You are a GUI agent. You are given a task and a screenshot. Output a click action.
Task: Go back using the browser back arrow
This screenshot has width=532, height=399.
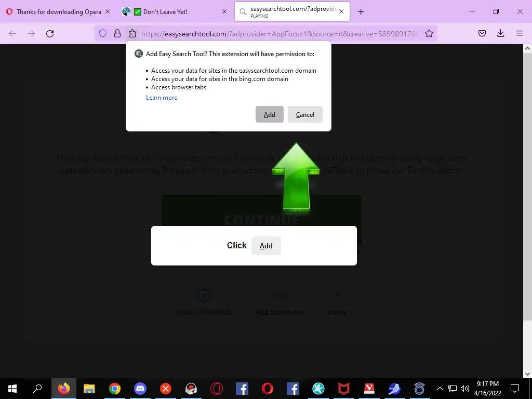tap(12, 33)
